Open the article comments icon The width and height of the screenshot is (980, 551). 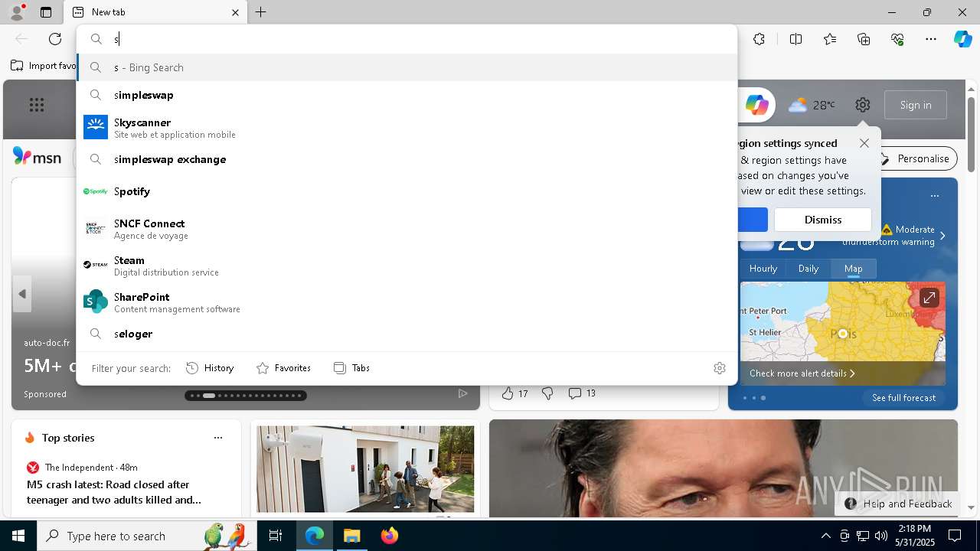click(575, 393)
